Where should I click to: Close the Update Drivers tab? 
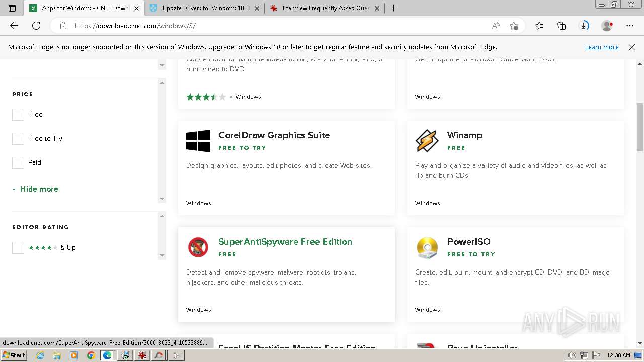[x=257, y=8]
